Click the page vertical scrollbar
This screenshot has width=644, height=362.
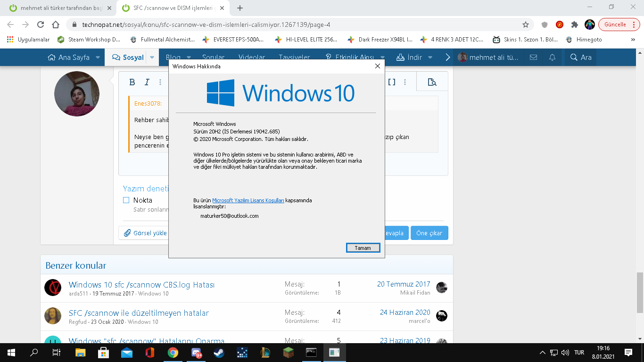coord(640,292)
